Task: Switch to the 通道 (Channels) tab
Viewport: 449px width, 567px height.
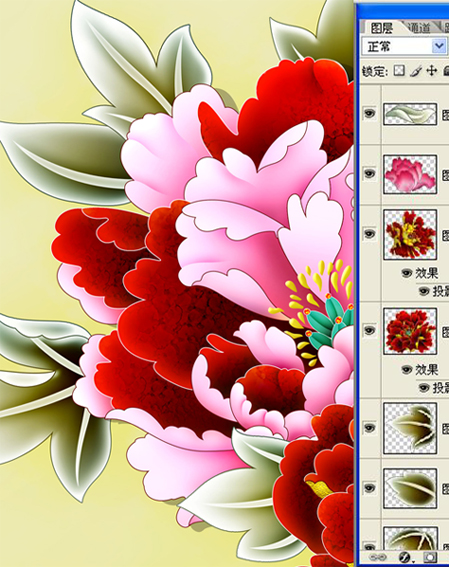Action: pos(419,28)
